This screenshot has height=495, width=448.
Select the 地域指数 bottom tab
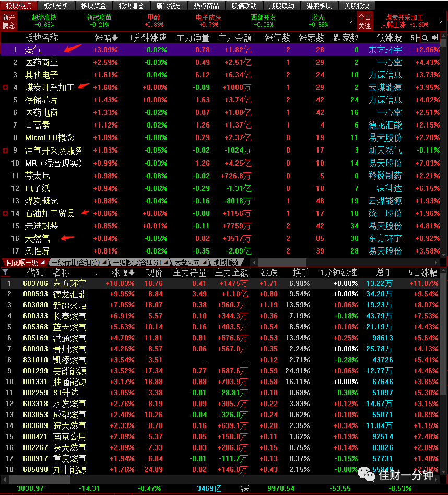pos(226,262)
